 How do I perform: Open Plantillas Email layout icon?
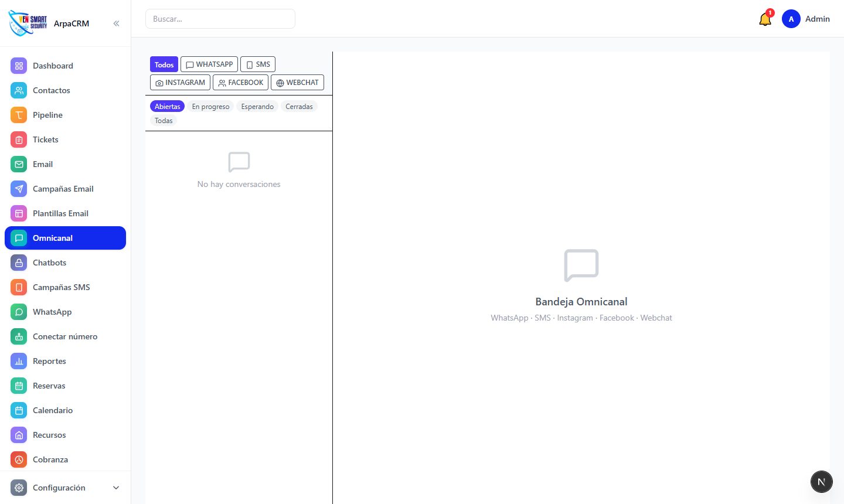coord(19,213)
